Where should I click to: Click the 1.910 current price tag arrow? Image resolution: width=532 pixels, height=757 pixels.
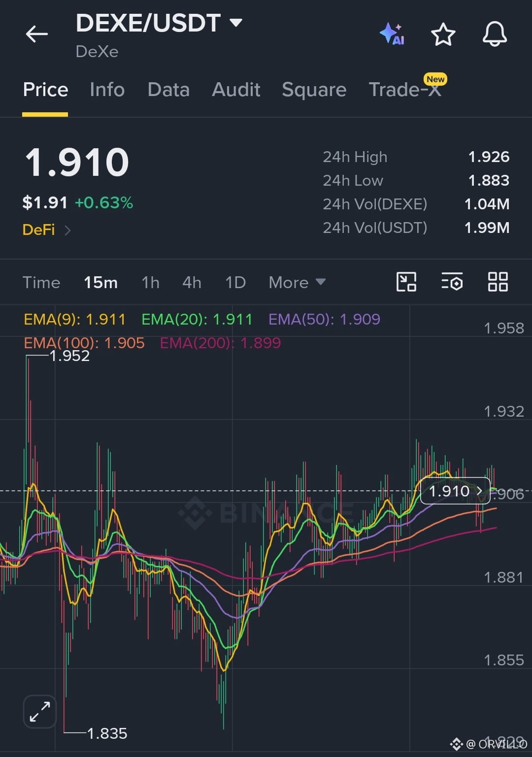pyautogui.click(x=479, y=491)
